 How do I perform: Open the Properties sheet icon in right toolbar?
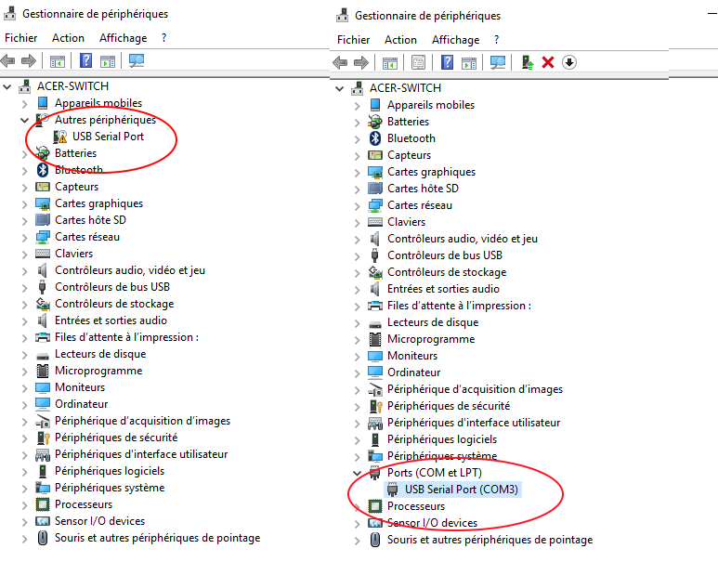(417, 62)
